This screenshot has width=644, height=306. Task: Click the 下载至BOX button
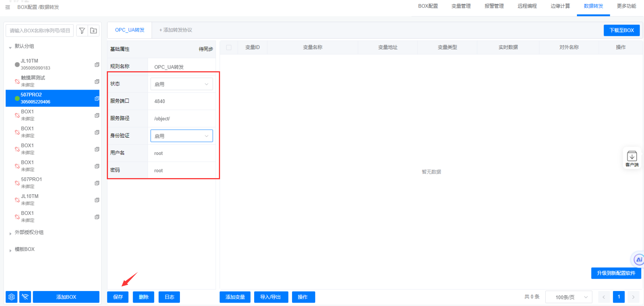click(622, 30)
